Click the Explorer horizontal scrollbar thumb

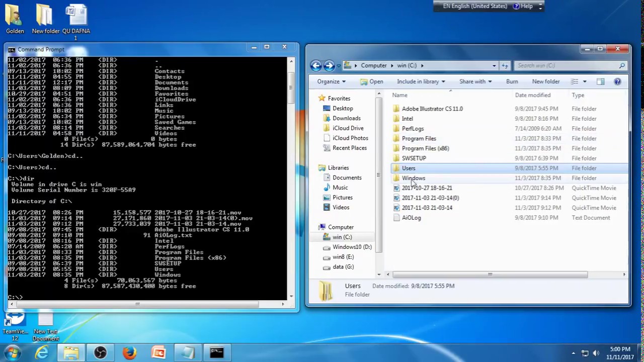(490, 275)
